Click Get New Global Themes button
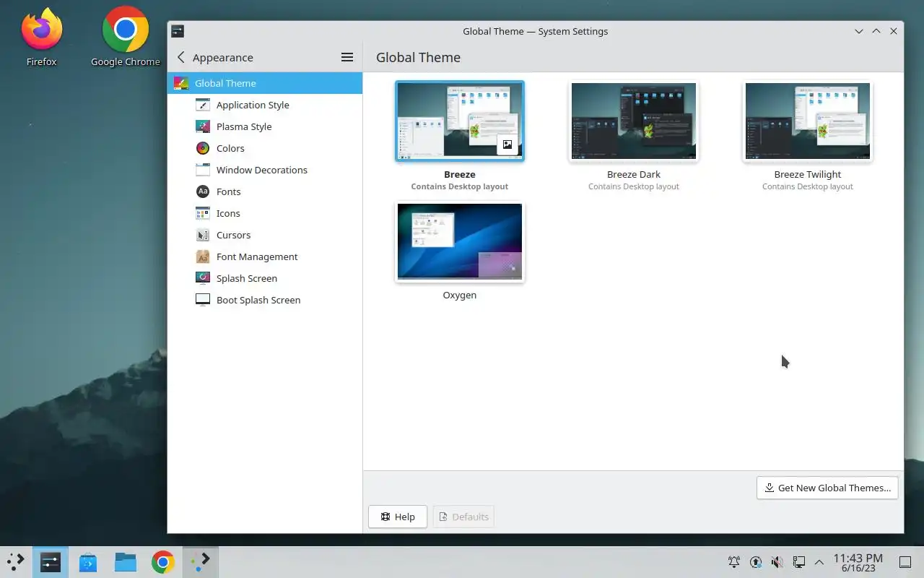924x578 pixels. tap(827, 488)
